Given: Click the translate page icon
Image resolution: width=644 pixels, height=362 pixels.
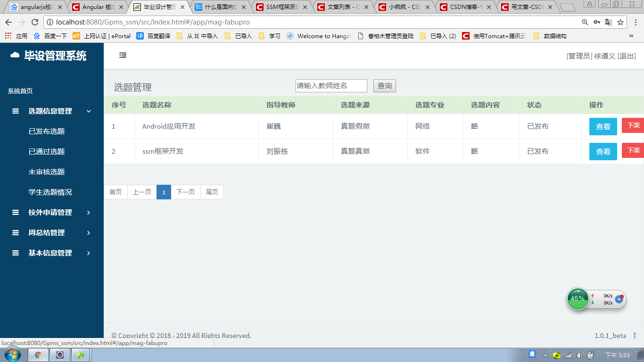Looking at the screenshot, I should point(609,22).
